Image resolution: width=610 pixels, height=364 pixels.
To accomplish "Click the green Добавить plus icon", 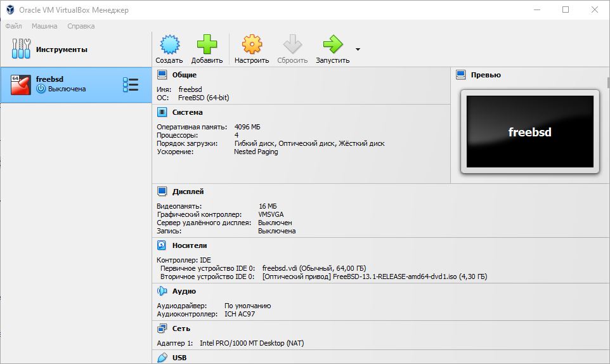I will pos(207,44).
